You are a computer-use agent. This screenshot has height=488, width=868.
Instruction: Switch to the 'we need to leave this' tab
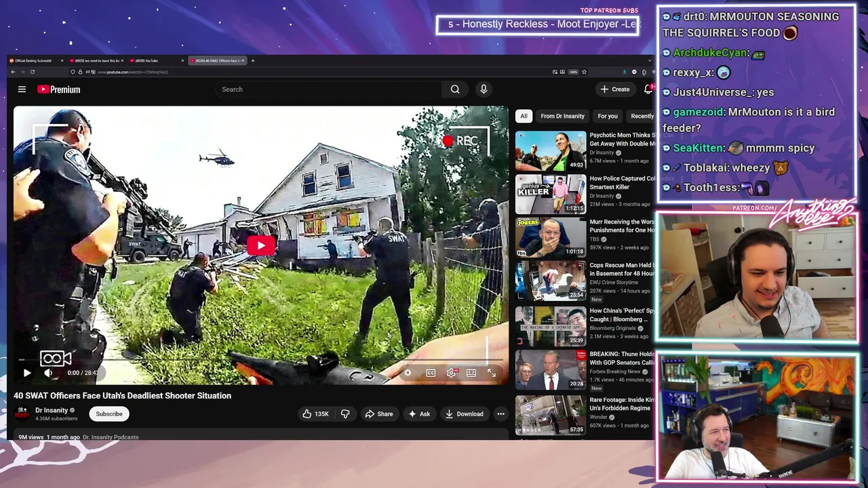pyautogui.click(x=97, y=61)
